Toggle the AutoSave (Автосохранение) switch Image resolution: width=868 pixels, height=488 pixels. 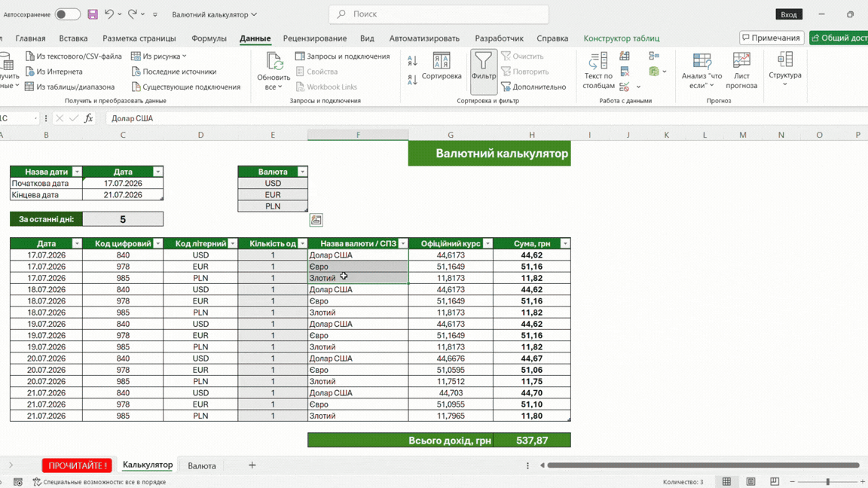[68, 14]
